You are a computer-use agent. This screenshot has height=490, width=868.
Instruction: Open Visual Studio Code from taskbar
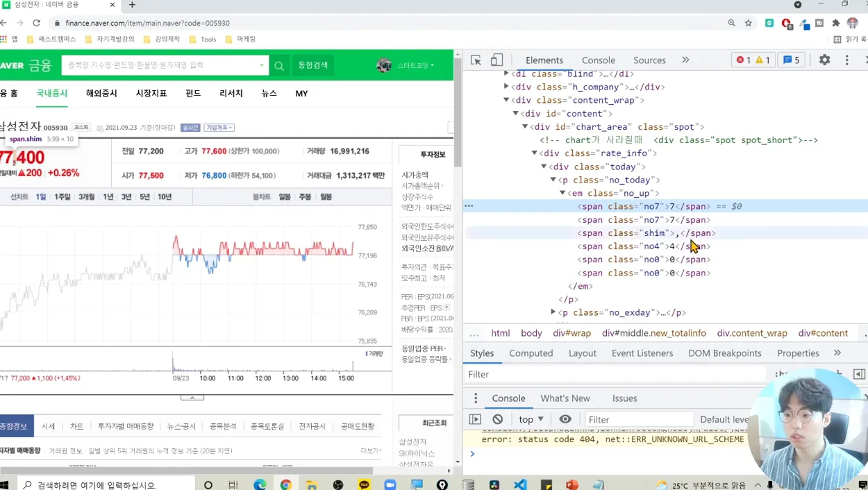tap(520, 484)
